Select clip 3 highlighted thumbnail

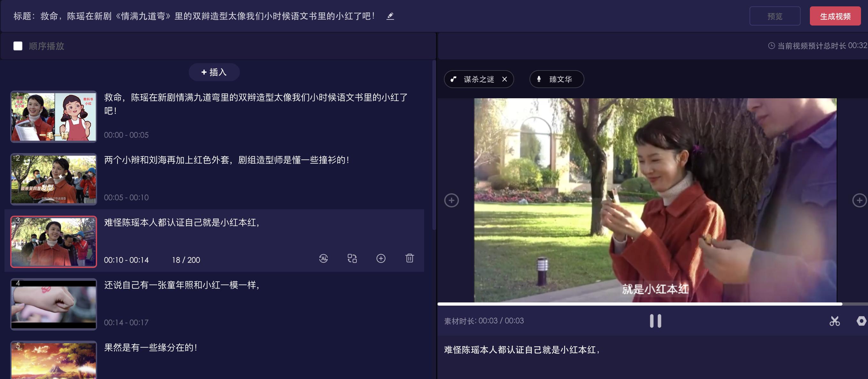click(x=54, y=242)
